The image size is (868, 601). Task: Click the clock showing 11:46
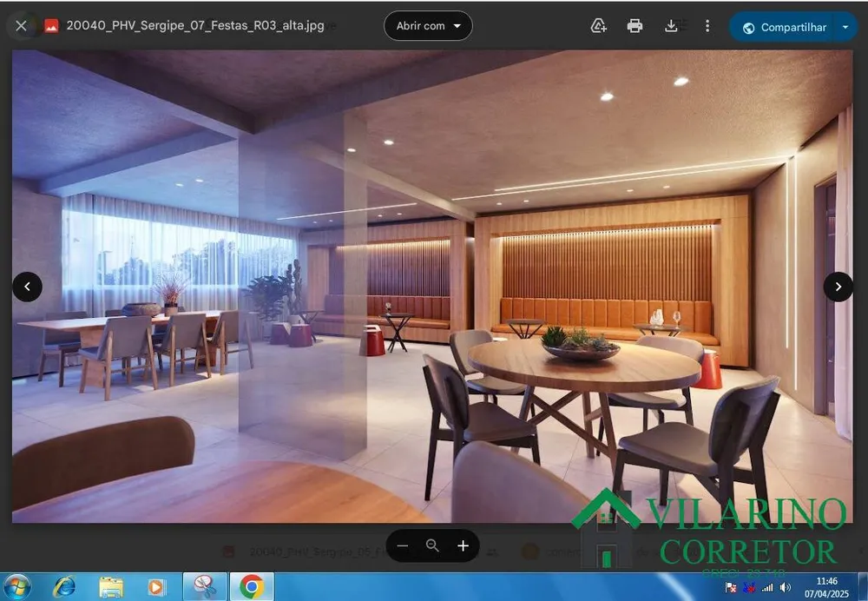pos(827,581)
